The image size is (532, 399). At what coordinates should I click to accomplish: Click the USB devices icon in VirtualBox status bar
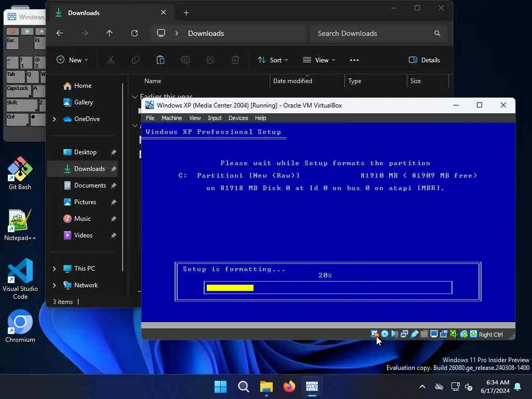click(414, 334)
